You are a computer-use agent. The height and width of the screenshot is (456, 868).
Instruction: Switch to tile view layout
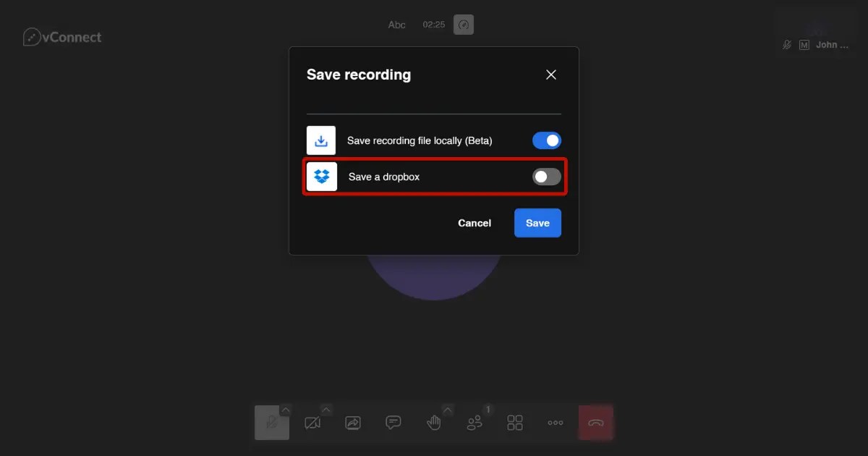pyautogui.click(x=515, y=423)
